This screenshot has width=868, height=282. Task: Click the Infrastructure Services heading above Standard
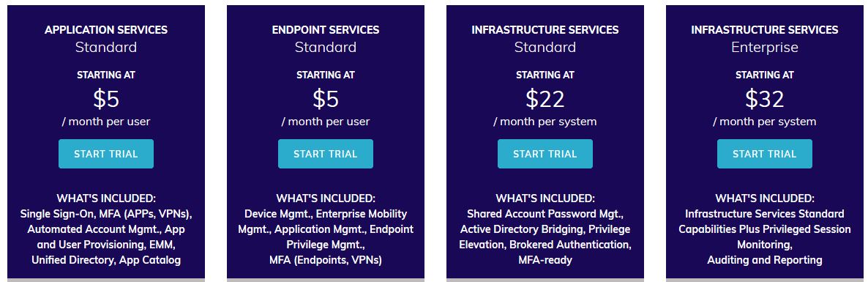click(x=545, y=30)
